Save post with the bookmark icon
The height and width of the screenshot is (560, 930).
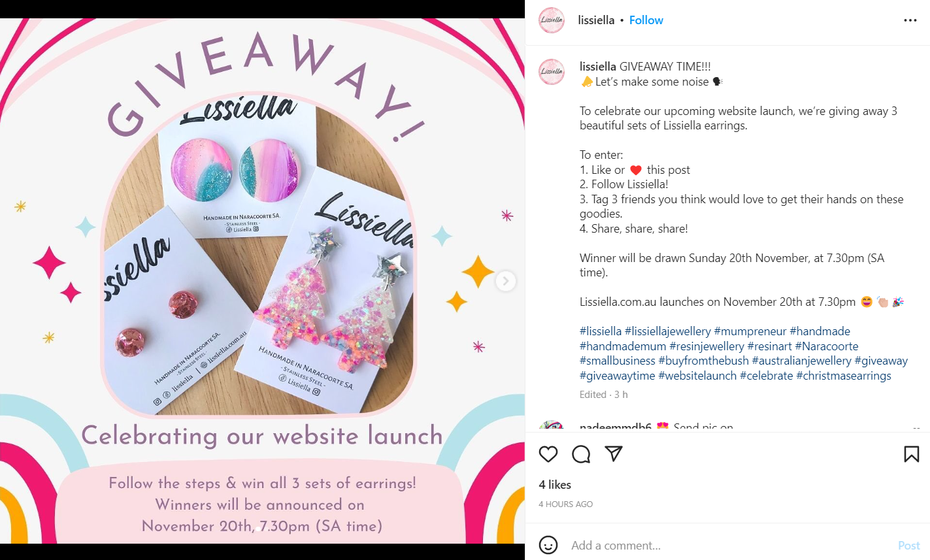pos(912,454)
